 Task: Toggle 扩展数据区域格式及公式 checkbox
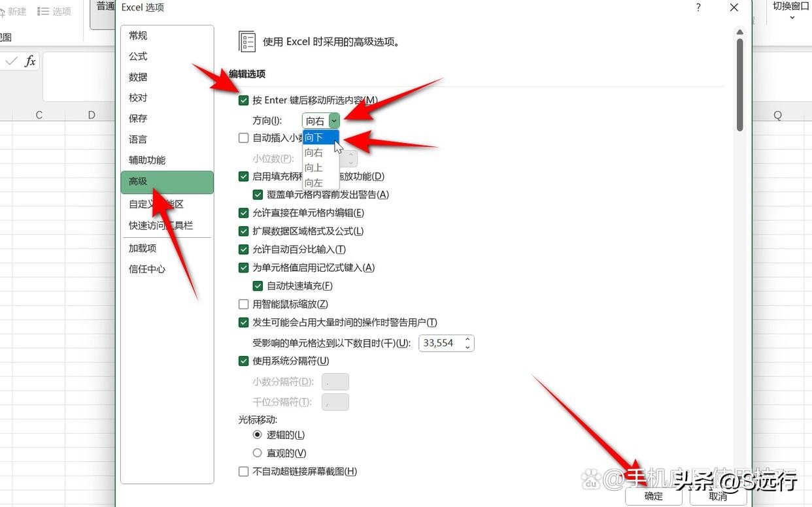(244, 231)
